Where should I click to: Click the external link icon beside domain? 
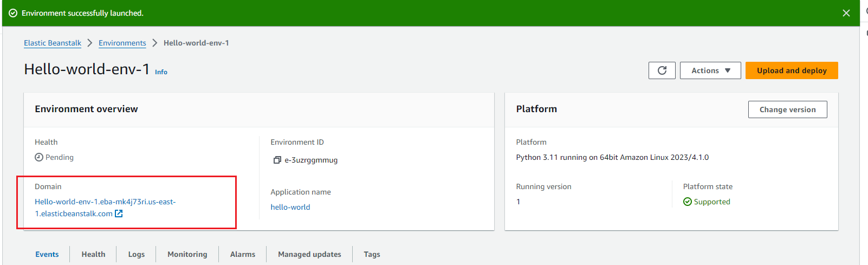point(119,214)
